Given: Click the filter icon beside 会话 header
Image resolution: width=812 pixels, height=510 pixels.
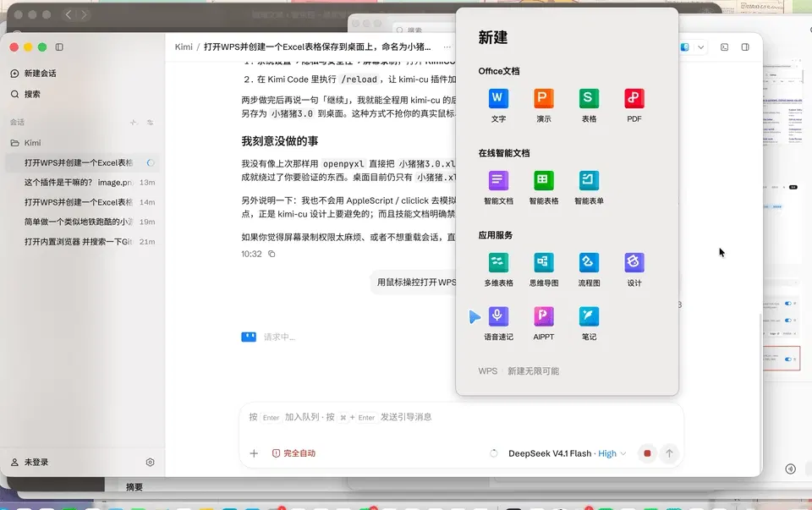Looking at the screenshot, I should pos(151,122).
